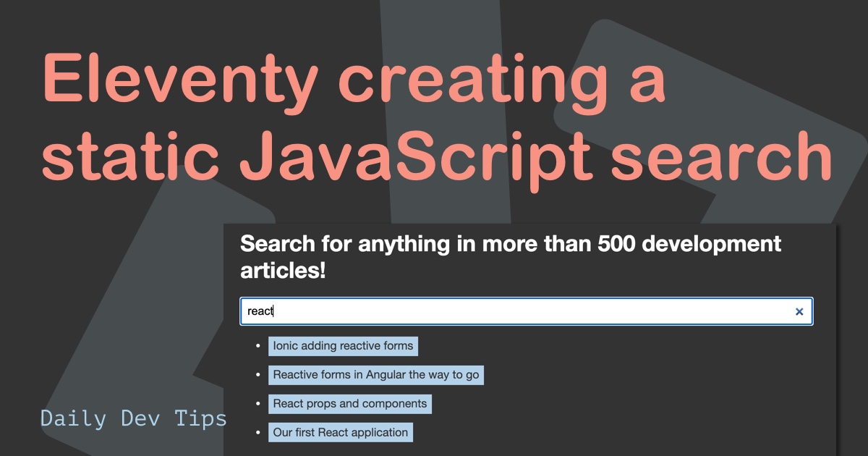
Task: Click the heading Eleventy creating a static JavaScript search
Action: 434,116
